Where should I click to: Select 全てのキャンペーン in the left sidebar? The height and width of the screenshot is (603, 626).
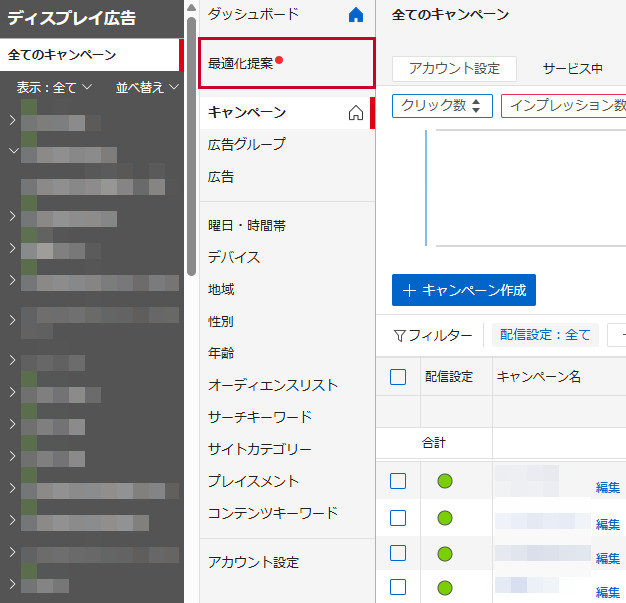coord(62,55)
